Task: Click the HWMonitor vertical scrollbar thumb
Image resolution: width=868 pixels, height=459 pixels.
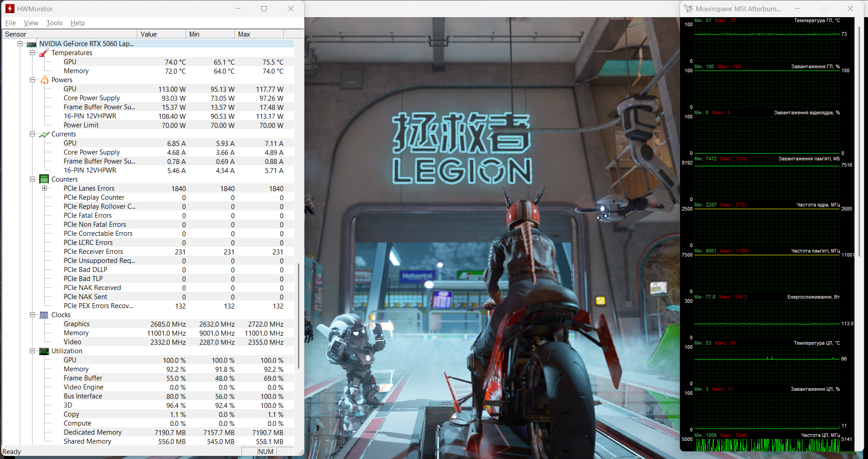Action: click(298, 315)
